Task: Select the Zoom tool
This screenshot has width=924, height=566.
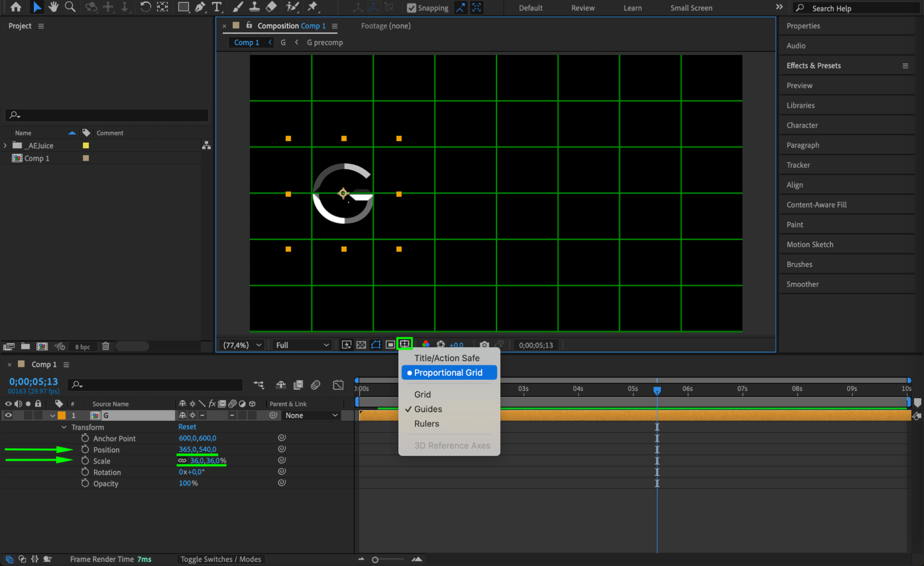Action: (x=70, y=7)
